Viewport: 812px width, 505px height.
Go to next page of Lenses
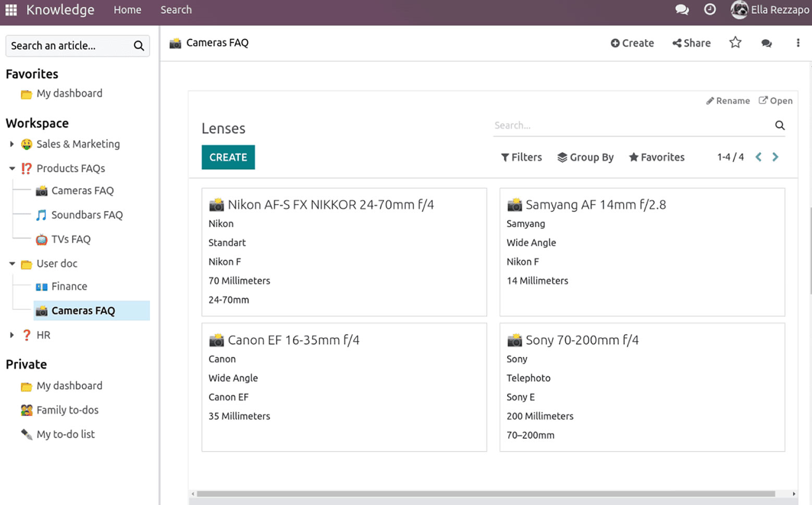776,157
